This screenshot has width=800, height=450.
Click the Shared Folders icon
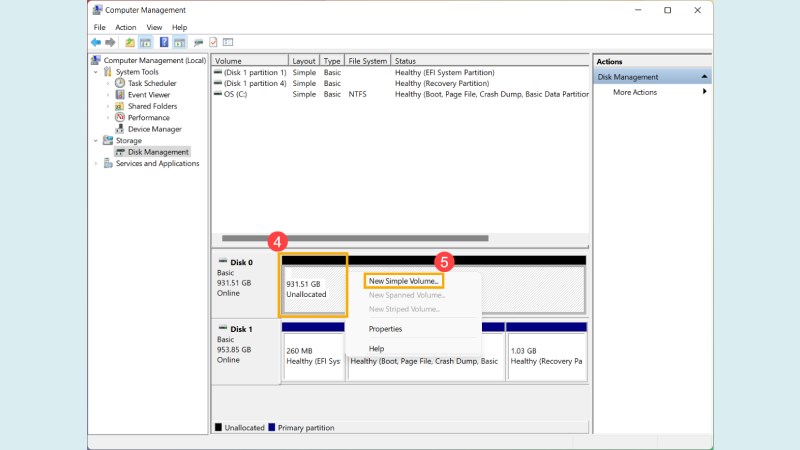pos(120,106)
